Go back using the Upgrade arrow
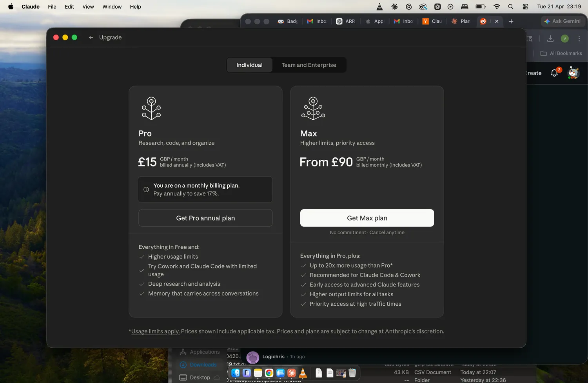The image size is (588, 383). click(x=91, y=37)
